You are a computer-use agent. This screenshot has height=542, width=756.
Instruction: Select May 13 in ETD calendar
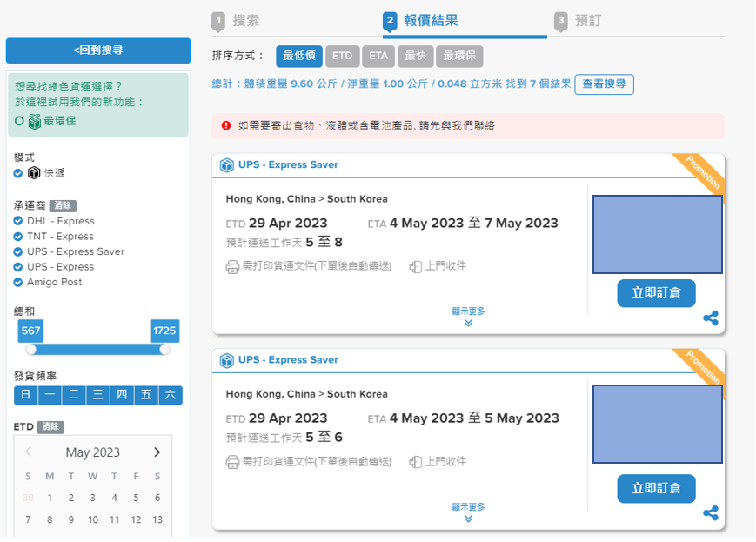pyautogui.click(x=157, y=520)
